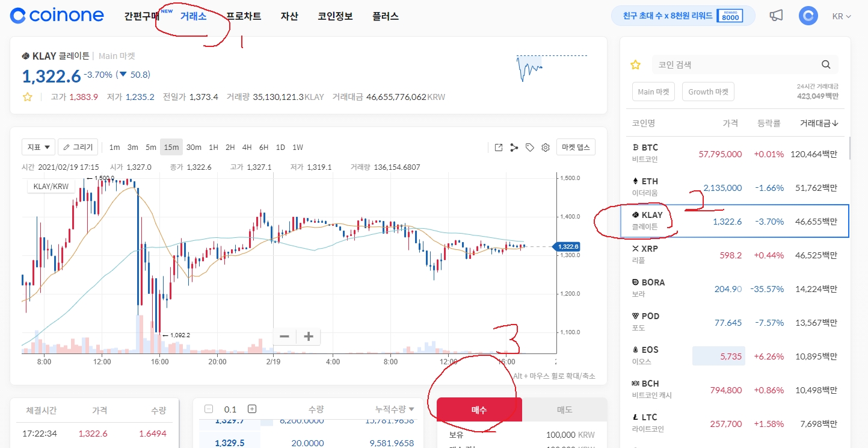Filter by Main 마켓 button
The image size is (868, 448).
[x=654, y=92]
